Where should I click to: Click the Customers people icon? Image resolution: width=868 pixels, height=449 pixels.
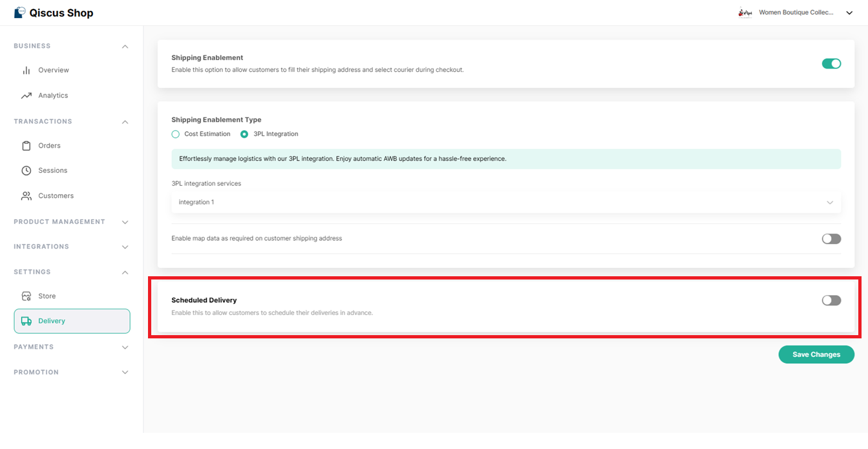26,196
